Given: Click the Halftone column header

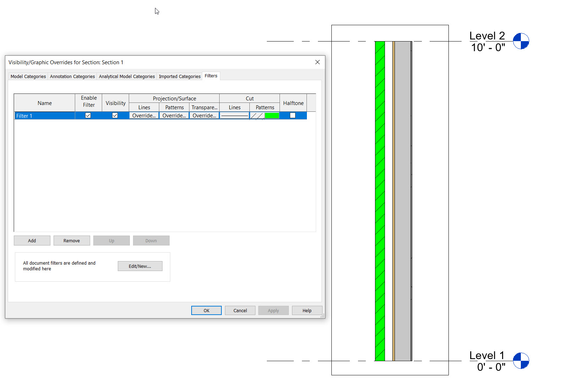Looking at the screenshot, I should click(293, 103).
